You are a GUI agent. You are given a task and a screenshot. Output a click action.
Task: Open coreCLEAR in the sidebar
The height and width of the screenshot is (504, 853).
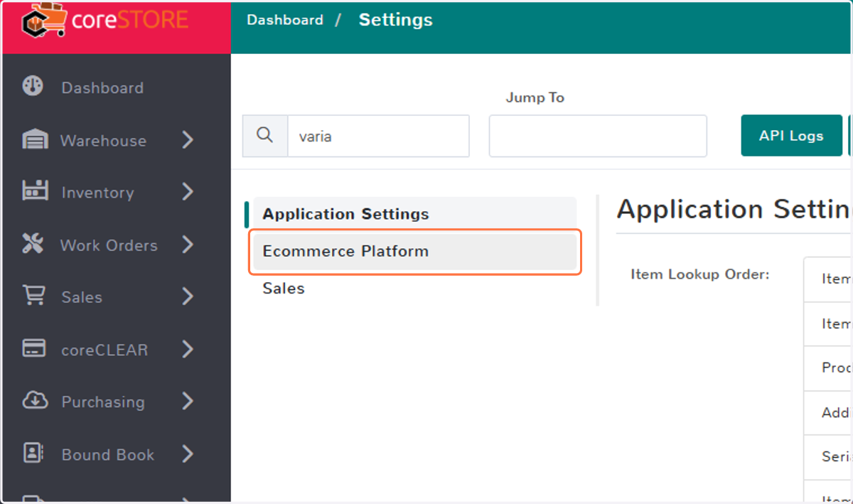[x=104, y=350]
